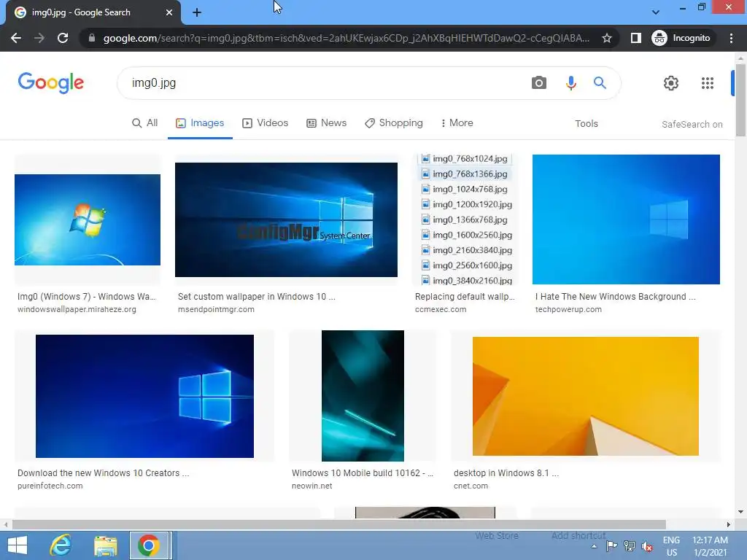Switch to the Videos tab

tap(265, 122)
